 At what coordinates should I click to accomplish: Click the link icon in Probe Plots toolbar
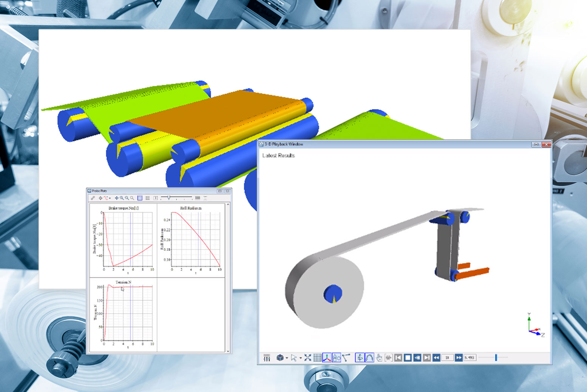click(93, 198)
